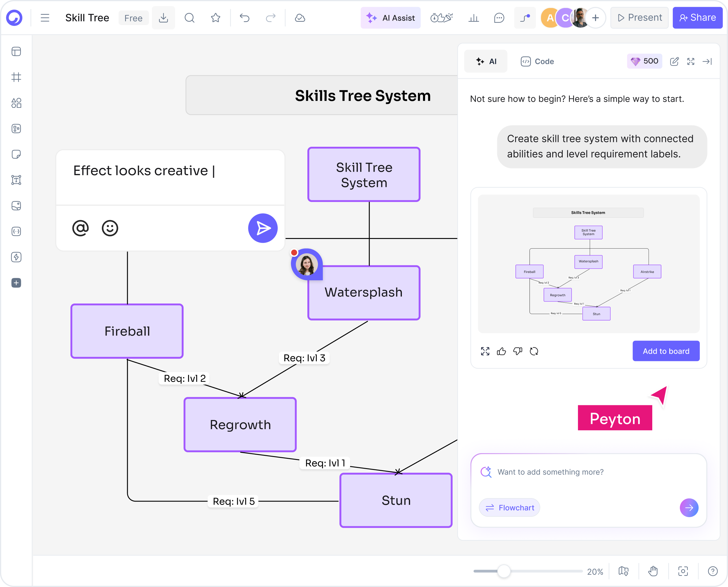Send the comment with the arrow button
This screenshot has width=728, height=587.
pyautogui.click(x=263, y=228)
